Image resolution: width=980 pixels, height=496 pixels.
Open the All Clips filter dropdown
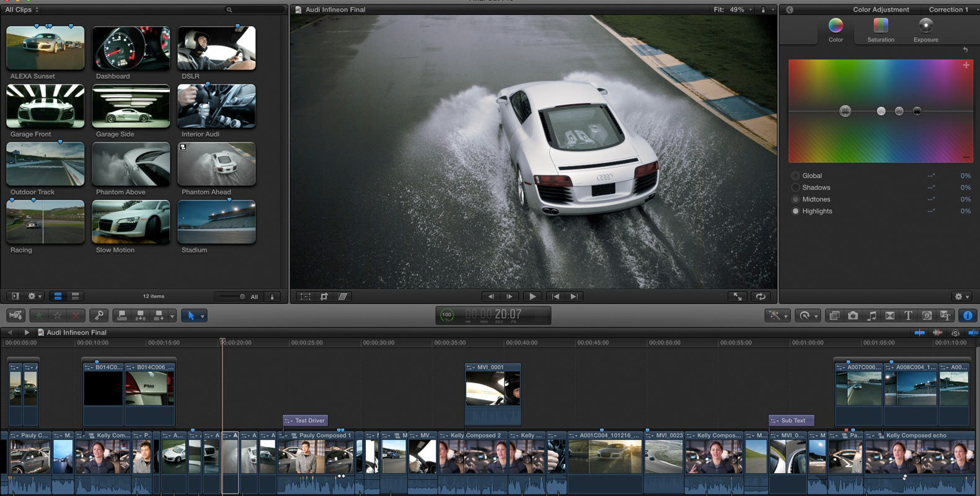[22, 9]
